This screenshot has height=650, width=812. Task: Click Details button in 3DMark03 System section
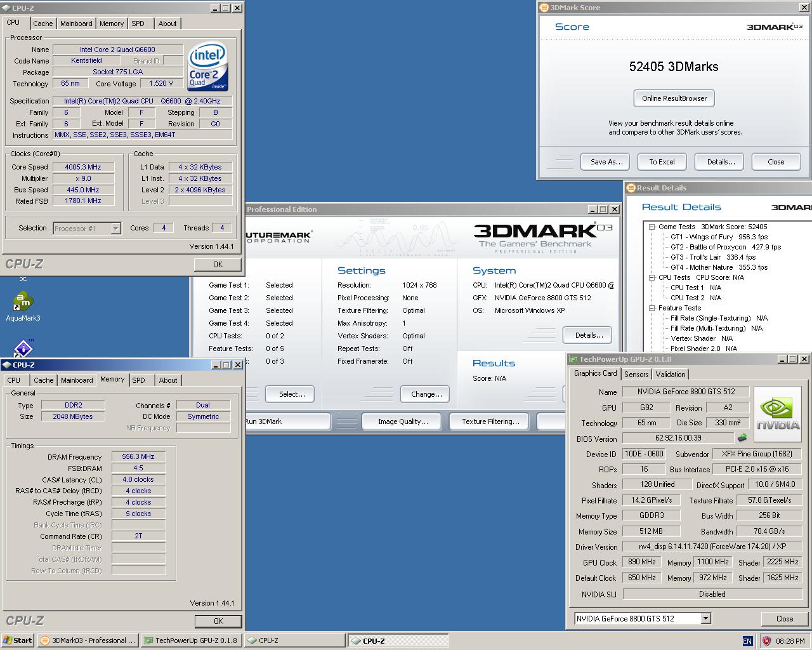tap(589, 335)
